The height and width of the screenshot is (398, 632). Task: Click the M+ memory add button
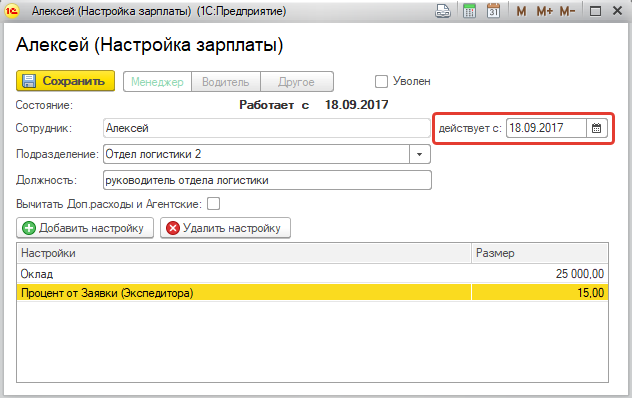[544, 11]
